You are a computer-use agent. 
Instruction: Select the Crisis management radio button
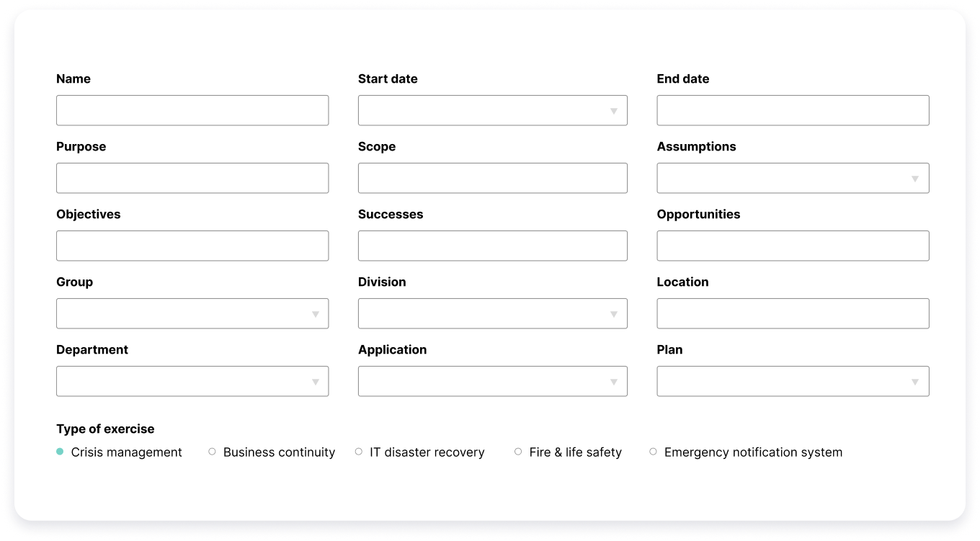(59, 452)
